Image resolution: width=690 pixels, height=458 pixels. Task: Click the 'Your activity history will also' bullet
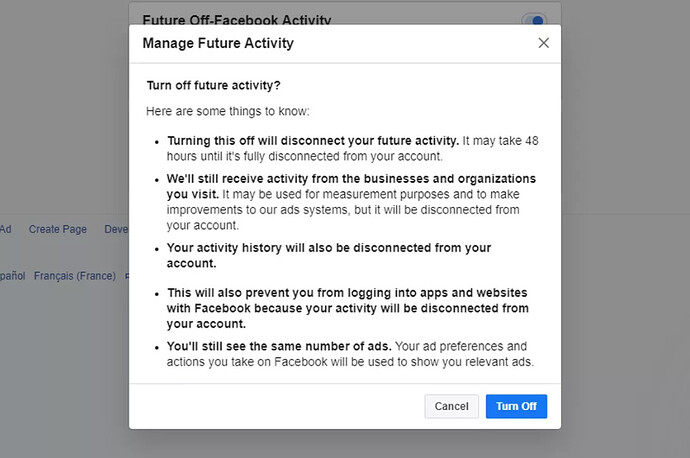(x=329, y=255)
